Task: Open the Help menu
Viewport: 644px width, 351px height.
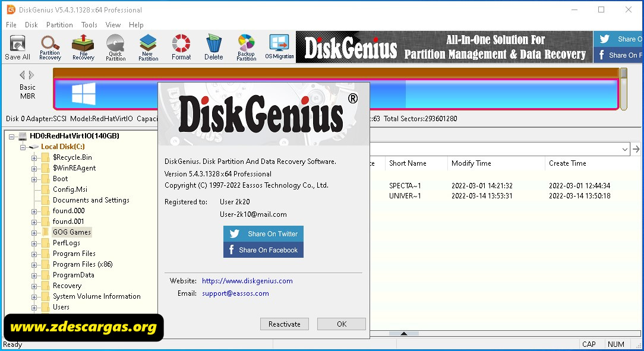Action: 136,24
